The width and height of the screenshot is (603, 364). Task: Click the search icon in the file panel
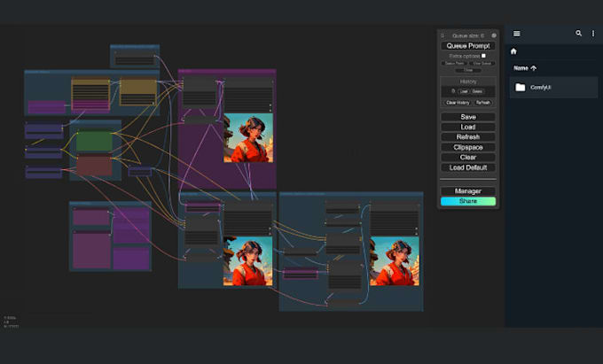(578, 34)
